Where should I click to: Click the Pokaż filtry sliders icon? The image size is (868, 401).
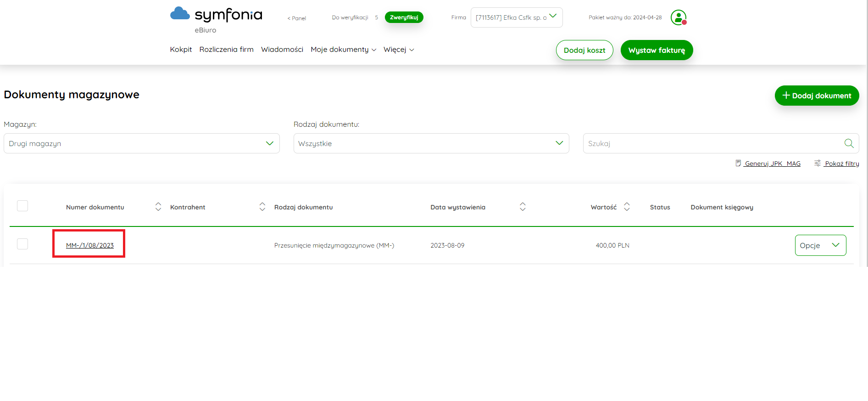pos(818,163)
